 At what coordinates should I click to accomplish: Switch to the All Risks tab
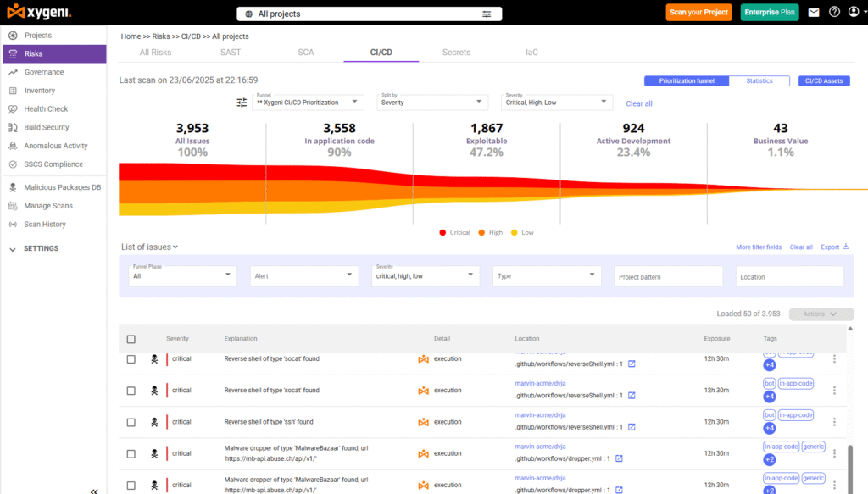click(155, 53)
